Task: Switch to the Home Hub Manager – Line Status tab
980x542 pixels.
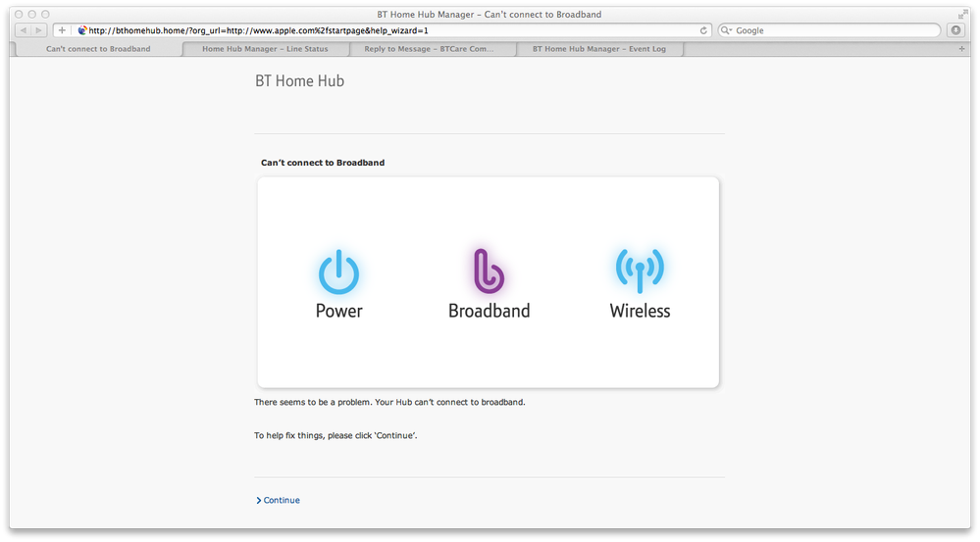Action: point(265,49)
